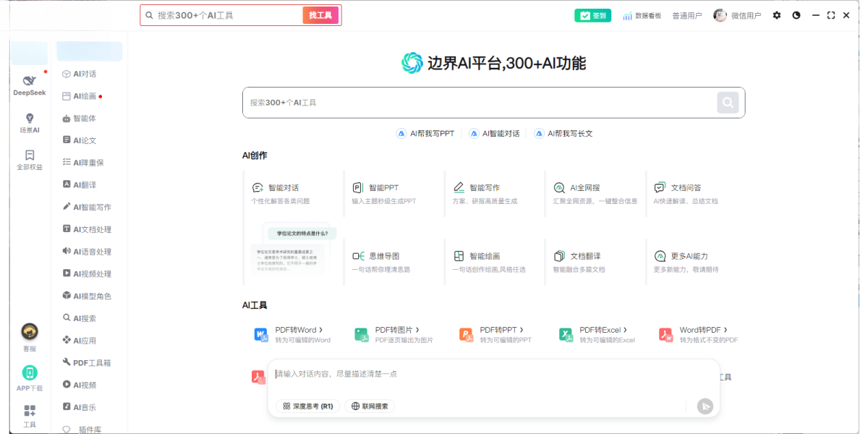
Task: Open AI视频处理 category
Action: pyautogui.click(x=87, y=274)
